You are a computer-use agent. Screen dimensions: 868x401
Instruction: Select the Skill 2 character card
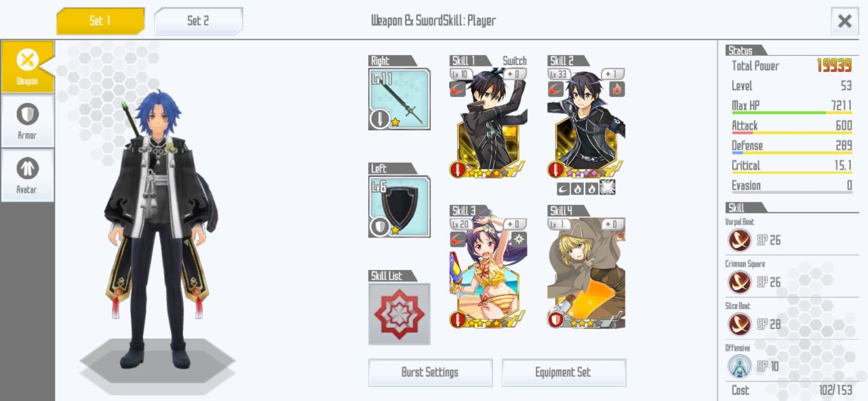click(x=587, y=123)
